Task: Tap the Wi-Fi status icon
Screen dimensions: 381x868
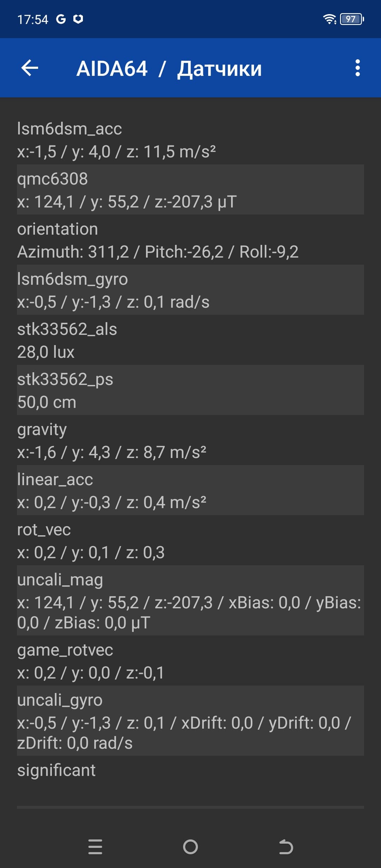Action: tap(329, 19)
